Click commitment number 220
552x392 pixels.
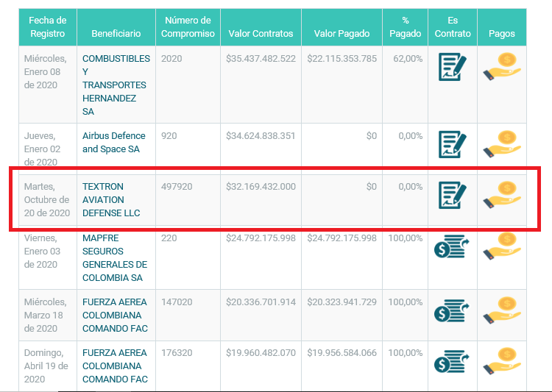(169, 238)
